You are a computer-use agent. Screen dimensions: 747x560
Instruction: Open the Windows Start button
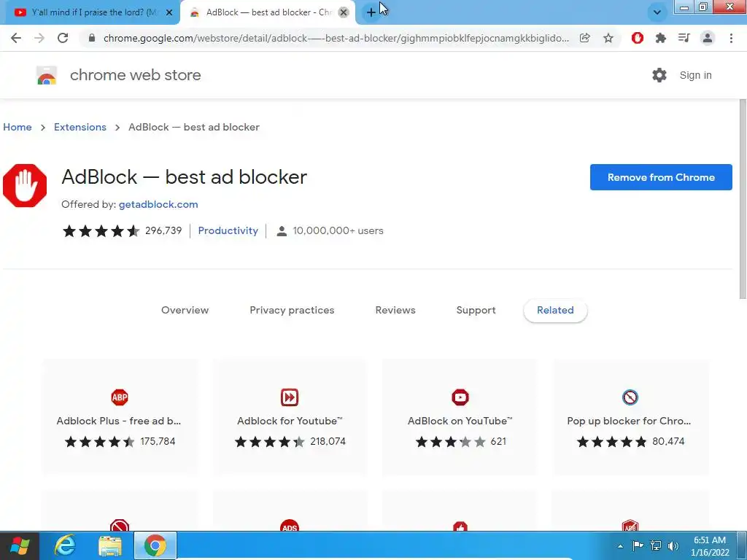point(19,545)
